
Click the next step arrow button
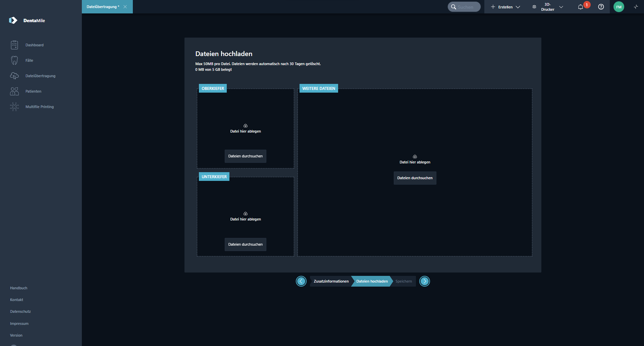pyautogui.click(x=425, y=281)
